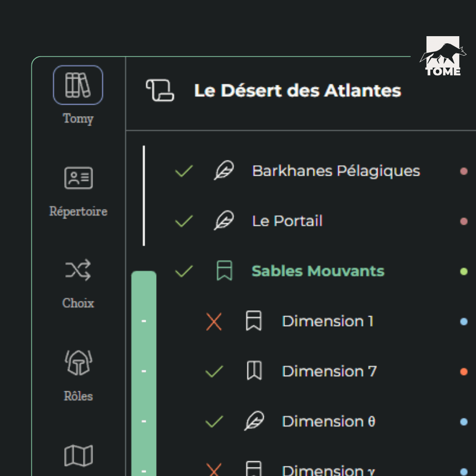This screenshot has width=476, height=476.
Task: Open the map icon in sidebar
Action: coord(78,456)
